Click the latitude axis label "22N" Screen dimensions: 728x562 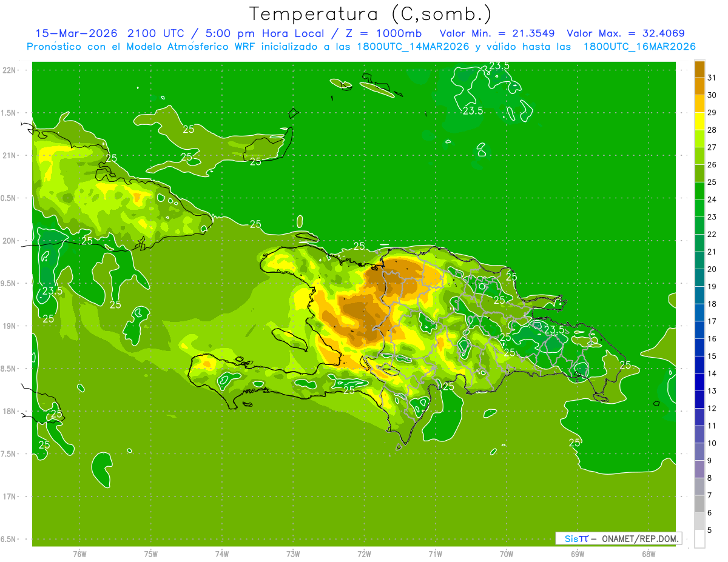pyautogui.click(x=10, y=70)
